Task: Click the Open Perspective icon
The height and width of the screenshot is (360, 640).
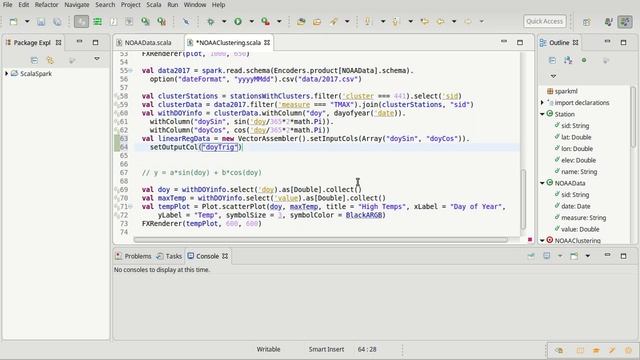Action: [587, 22]
